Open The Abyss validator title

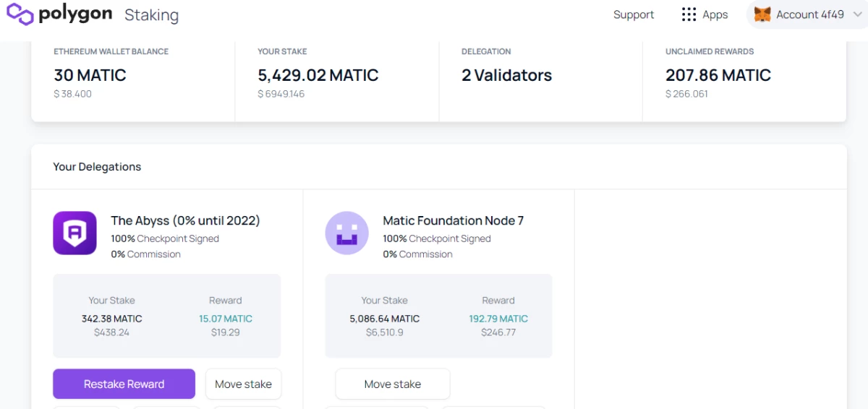click(x=185, y=220)
